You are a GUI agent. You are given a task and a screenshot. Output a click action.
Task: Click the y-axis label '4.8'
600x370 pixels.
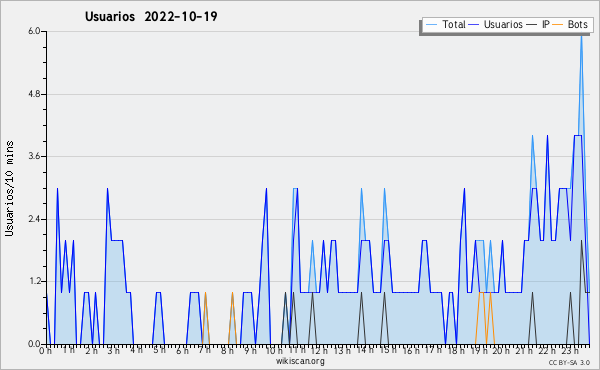[x=34, y=94]
